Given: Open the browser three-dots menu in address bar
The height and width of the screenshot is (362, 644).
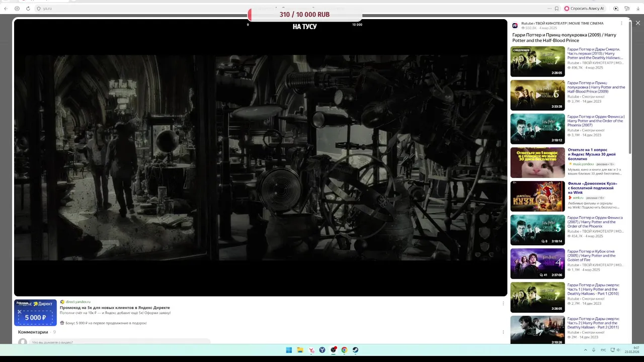Looking at the screenshot, I should [549, 9].
